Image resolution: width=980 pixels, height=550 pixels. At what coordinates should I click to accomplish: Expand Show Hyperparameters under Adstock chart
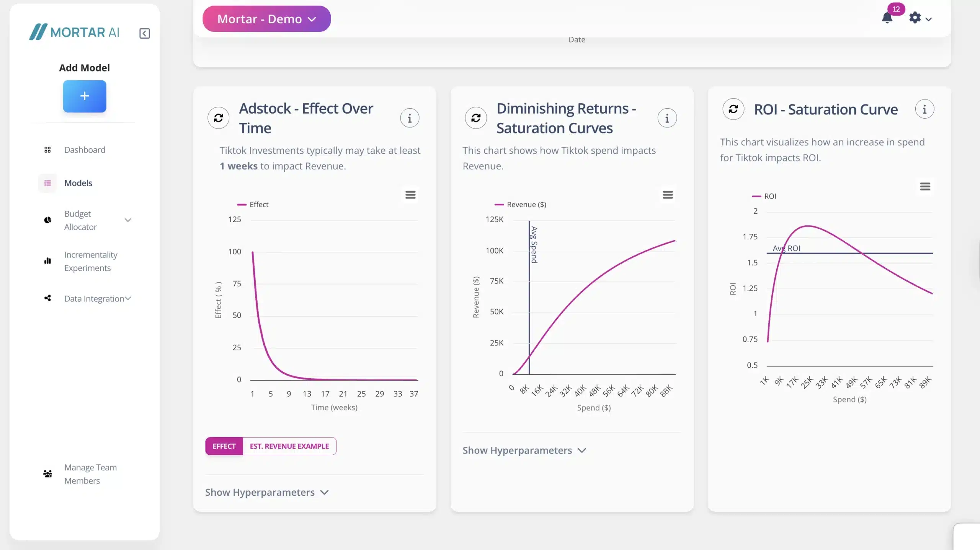[267, 492]
